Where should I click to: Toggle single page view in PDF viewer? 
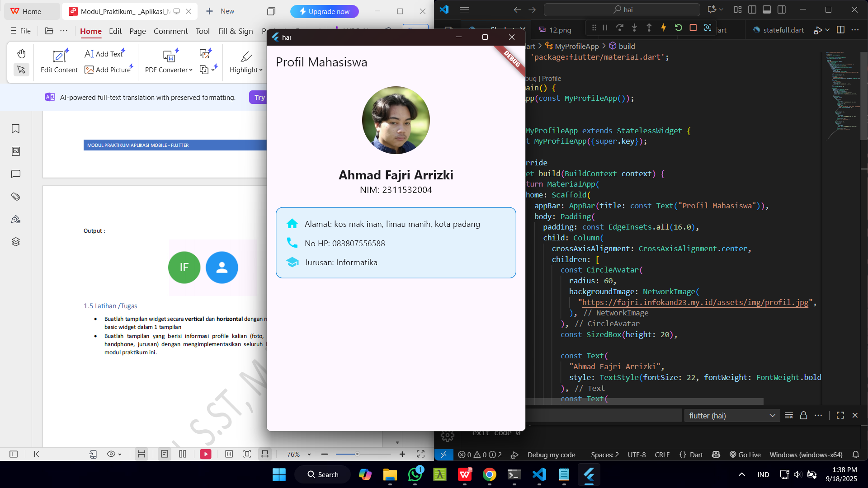tap(165, 454)
